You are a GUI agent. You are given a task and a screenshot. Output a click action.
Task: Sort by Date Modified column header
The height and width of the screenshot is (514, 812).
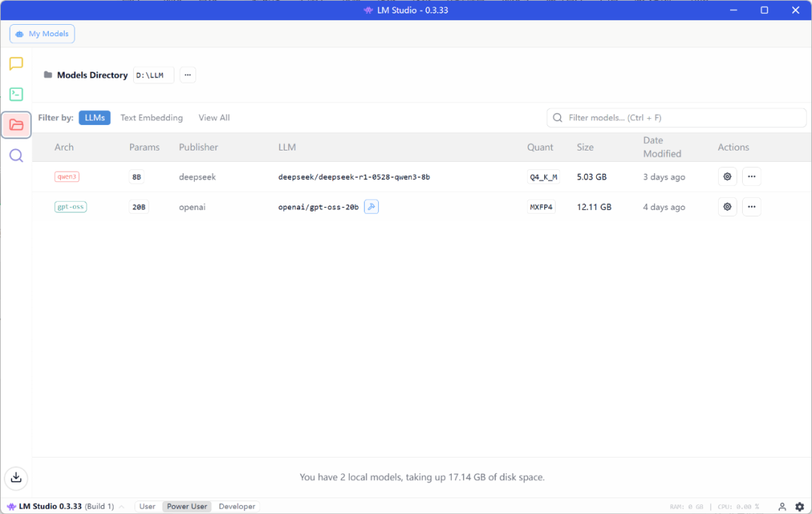[662, 148]
